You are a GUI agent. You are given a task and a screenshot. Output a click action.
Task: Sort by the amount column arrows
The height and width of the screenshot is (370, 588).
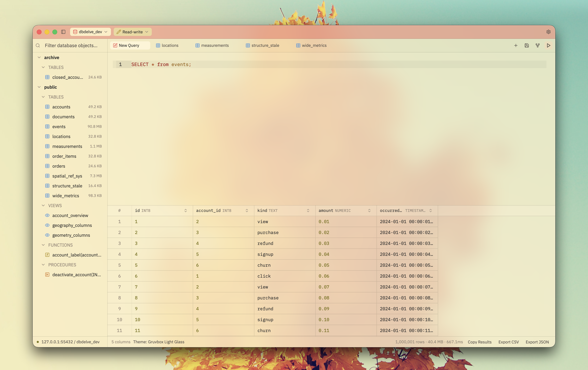click(369, 211)
